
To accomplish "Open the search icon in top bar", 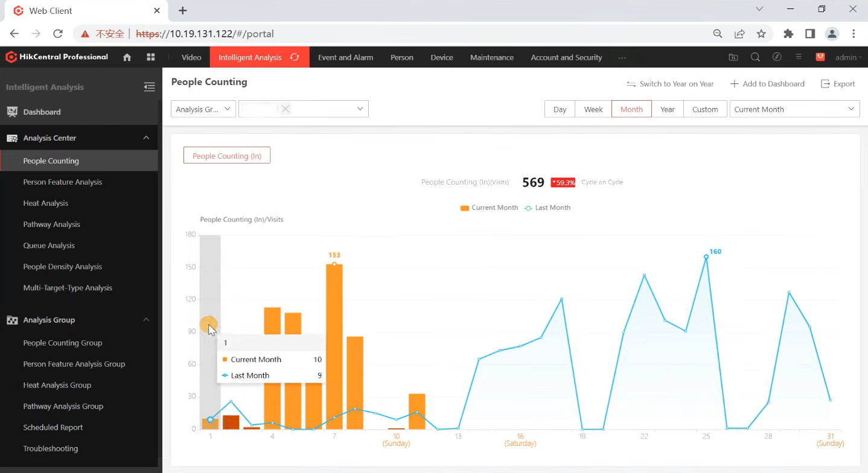I will 755,57.
